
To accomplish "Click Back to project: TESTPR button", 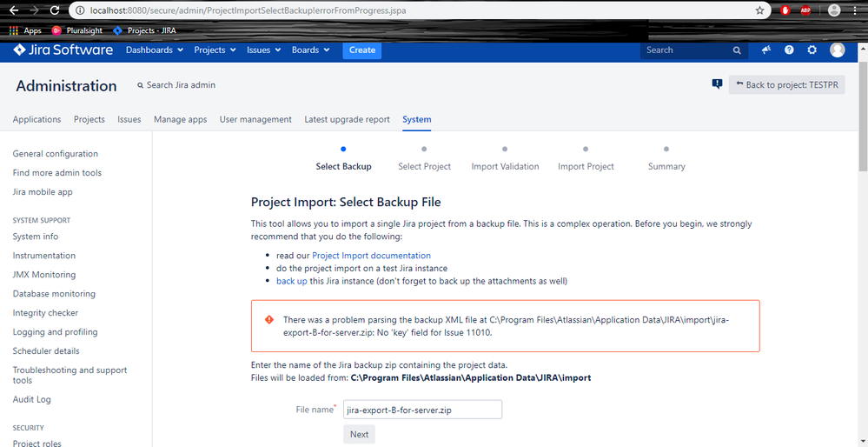I will coord(786,84).
